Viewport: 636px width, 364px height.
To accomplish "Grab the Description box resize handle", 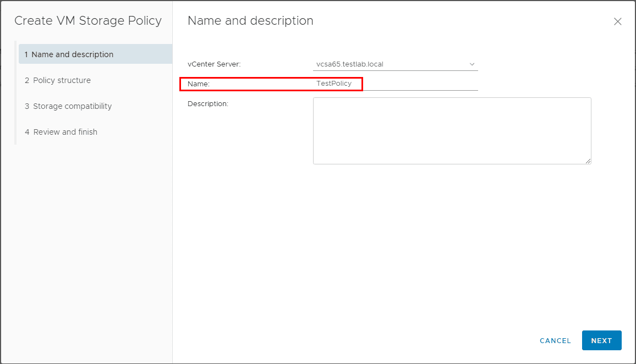I will tap(588, 161).
